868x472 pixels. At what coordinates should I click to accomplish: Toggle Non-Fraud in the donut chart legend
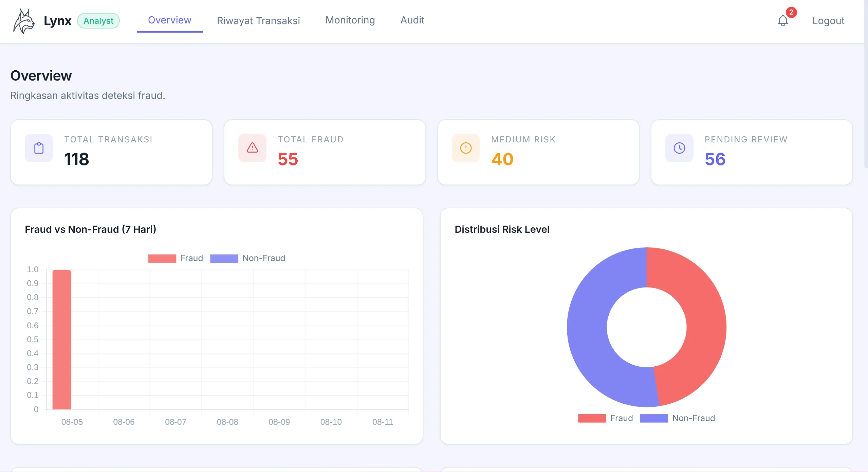678,418
